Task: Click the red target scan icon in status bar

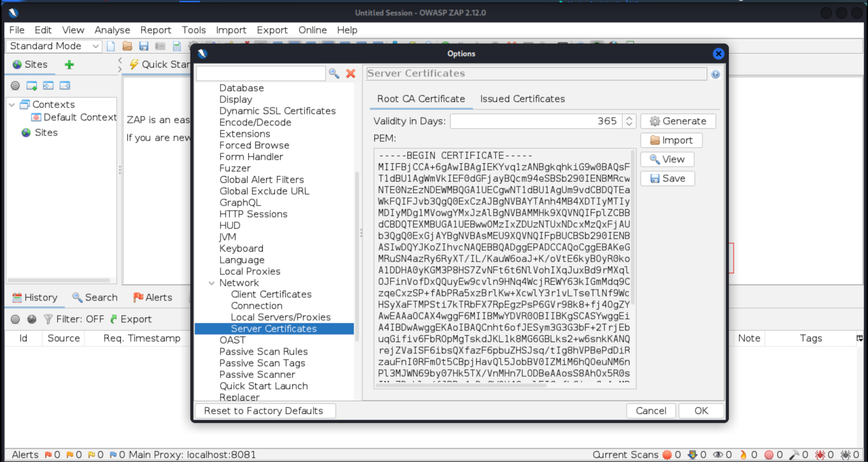Action: 773,455
